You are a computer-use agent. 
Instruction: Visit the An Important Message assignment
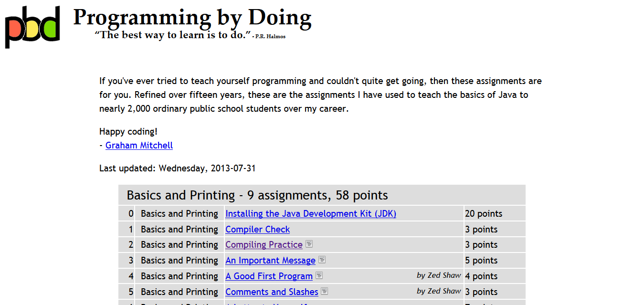[270, 260]
